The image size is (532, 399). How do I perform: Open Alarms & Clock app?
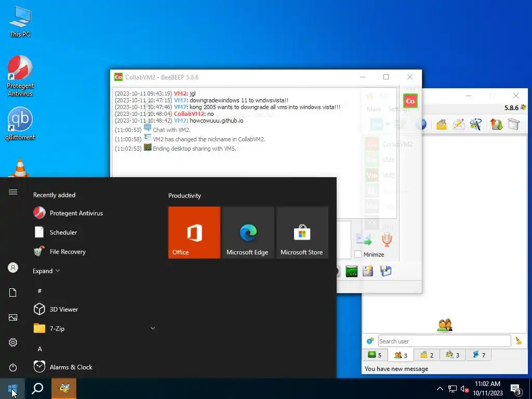click(x=71, y=367)
